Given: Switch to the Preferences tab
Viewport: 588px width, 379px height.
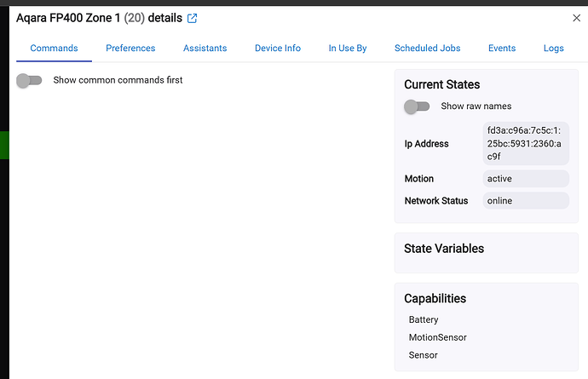Looking at the screenshot, I should tap(130, 48).
